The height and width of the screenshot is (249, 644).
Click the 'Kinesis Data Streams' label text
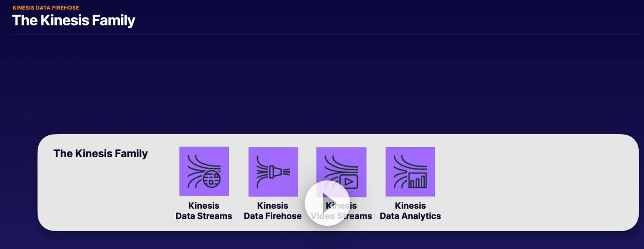(204, 211)
